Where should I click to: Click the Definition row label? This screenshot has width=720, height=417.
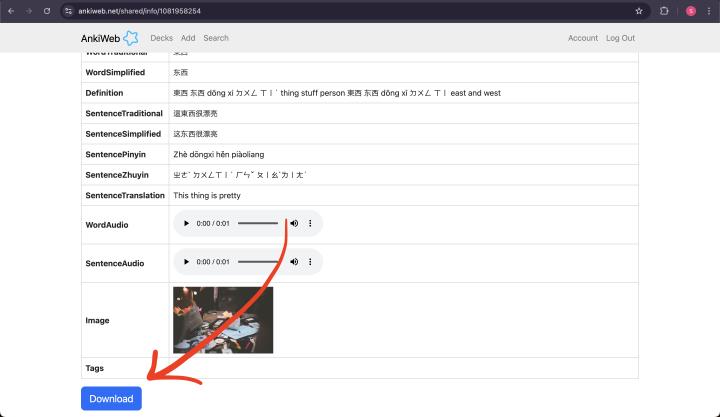[104, 93]
